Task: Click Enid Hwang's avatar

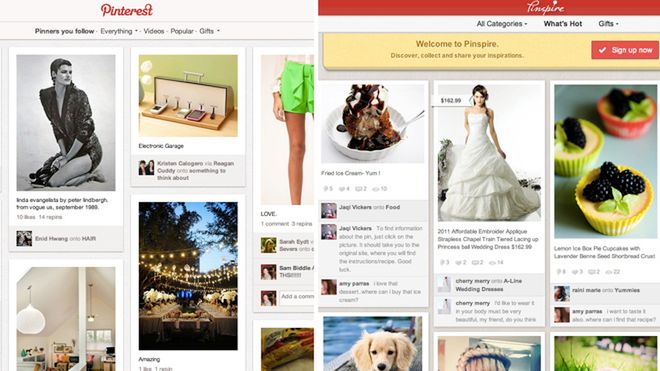Action: (x=24, y=238)
